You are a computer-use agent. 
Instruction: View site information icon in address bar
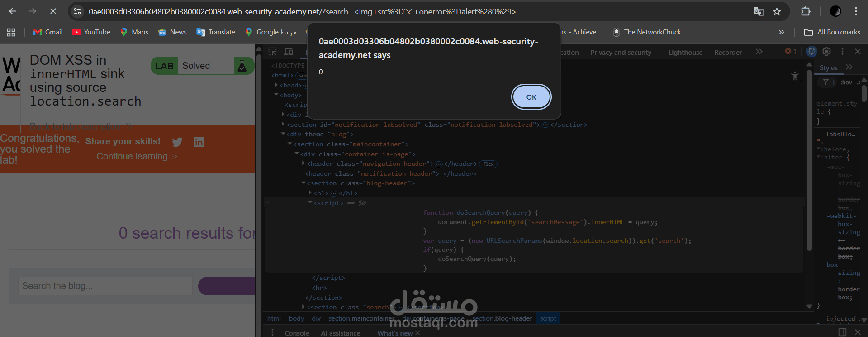77,11
